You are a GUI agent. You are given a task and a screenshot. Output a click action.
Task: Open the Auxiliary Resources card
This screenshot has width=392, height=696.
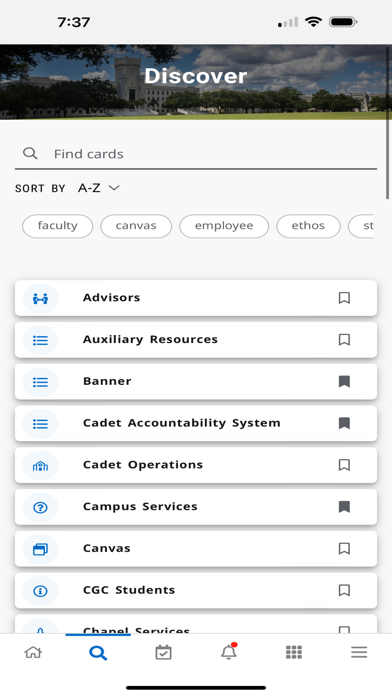point(196,340)
